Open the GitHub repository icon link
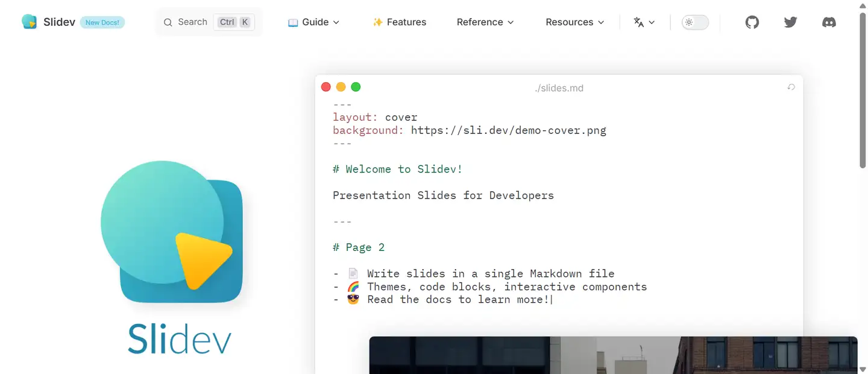This screenshot has height=374, width=868. click(x=752, y=22)
